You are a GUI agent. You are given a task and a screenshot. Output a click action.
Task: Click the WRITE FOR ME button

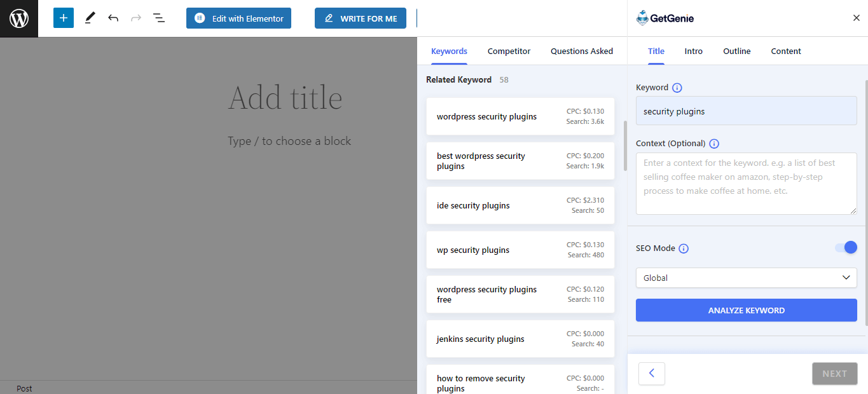(361, 18)
